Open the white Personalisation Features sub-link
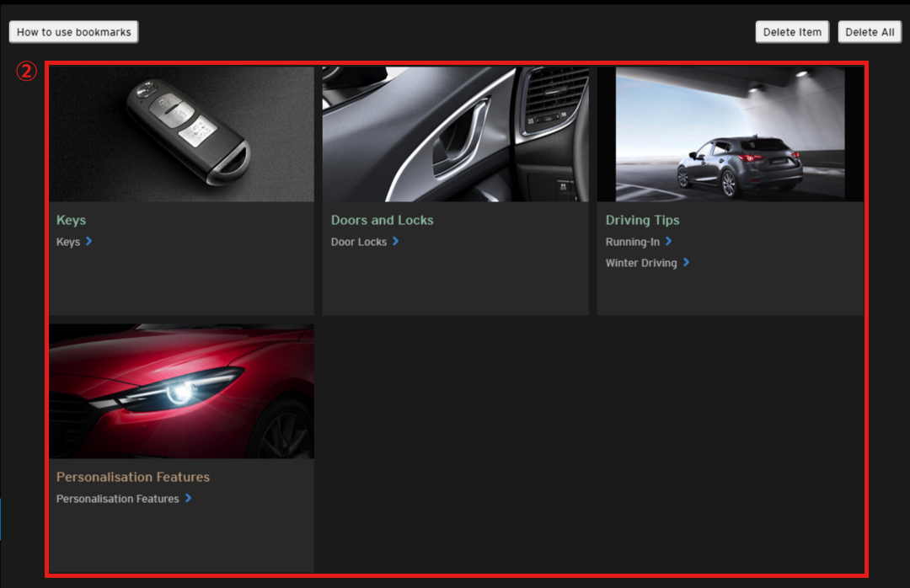Viewport: 910px width, 588px height. point(117,499)
